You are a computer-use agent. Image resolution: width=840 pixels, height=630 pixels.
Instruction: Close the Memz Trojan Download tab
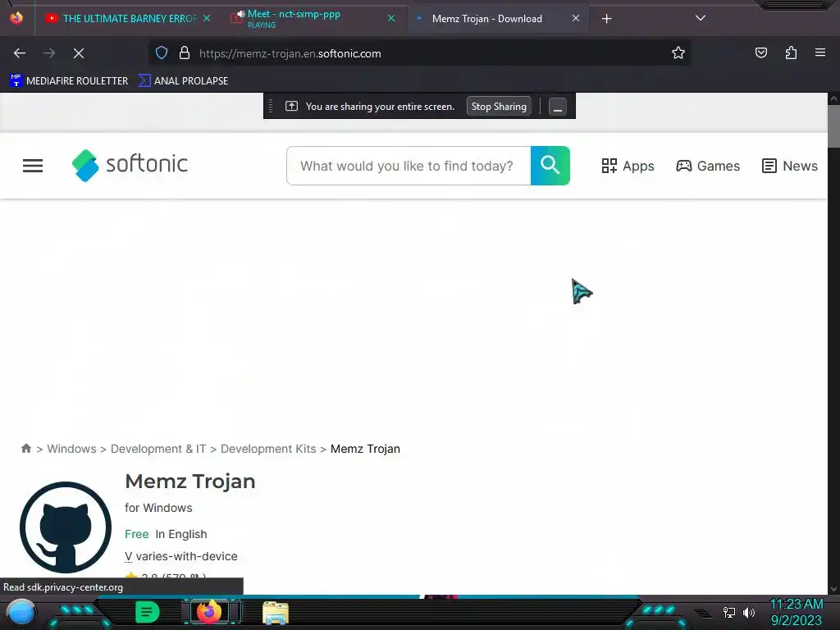tap(575, 18)
